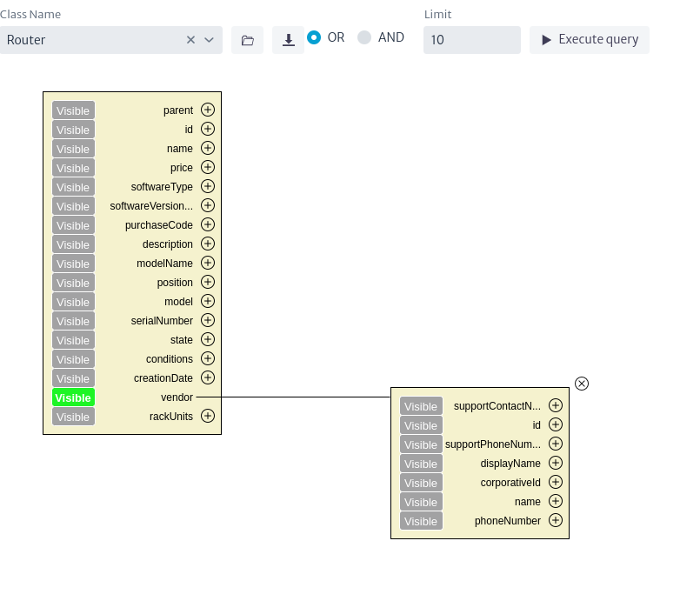Click the state attribute label

182,340
